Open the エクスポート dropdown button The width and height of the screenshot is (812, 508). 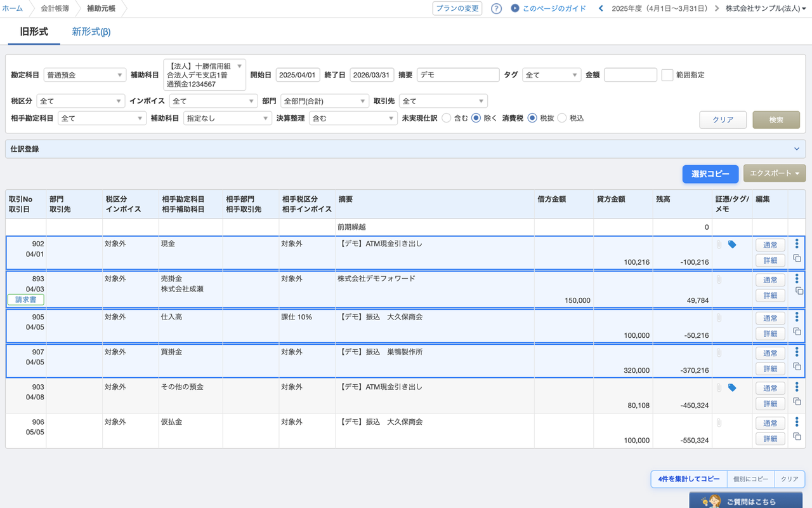click(x=775, y=173)
